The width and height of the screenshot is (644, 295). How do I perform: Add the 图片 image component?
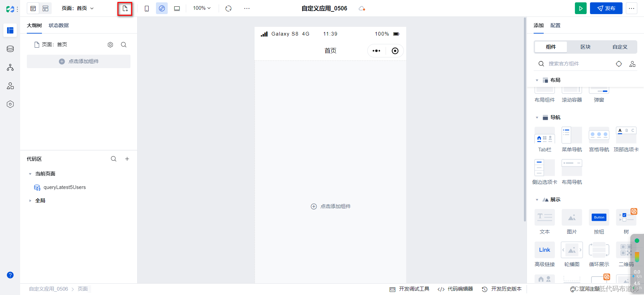coord(572,222)
